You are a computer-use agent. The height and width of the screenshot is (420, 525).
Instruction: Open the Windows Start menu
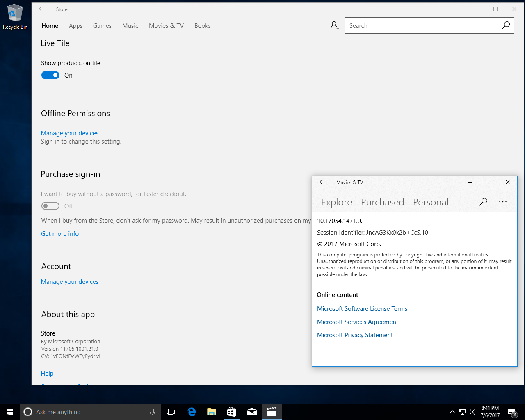(x=10, y=412)
